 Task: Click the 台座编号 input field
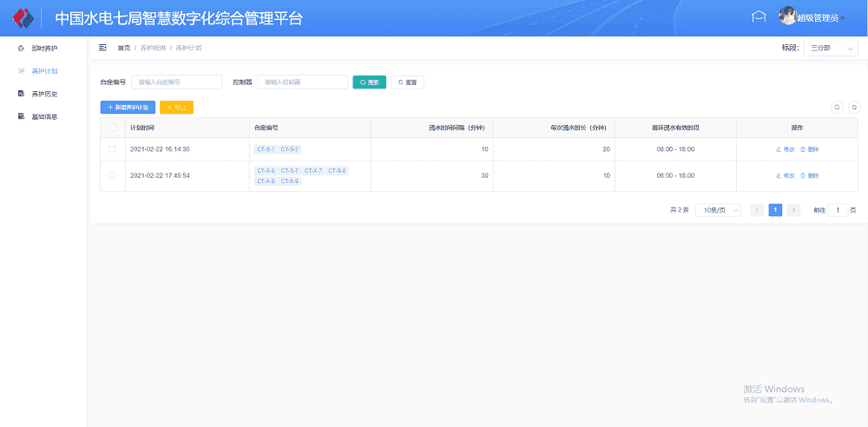point(176,82)
